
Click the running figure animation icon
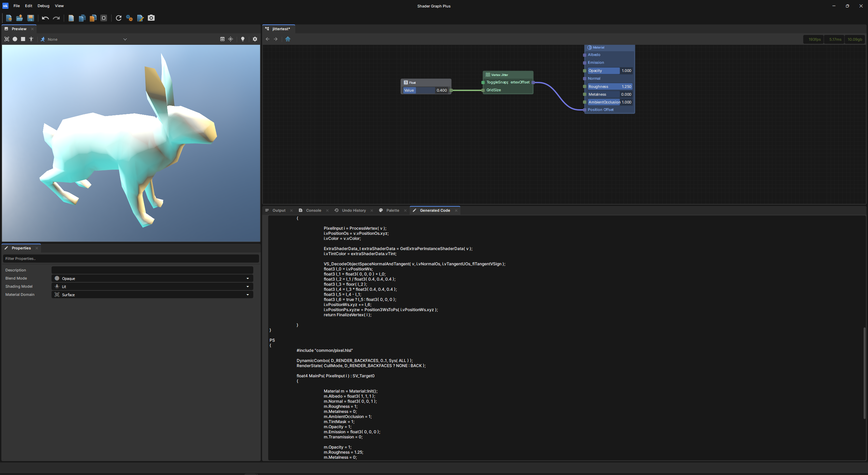pyautogui.click(x=43, y=39)
